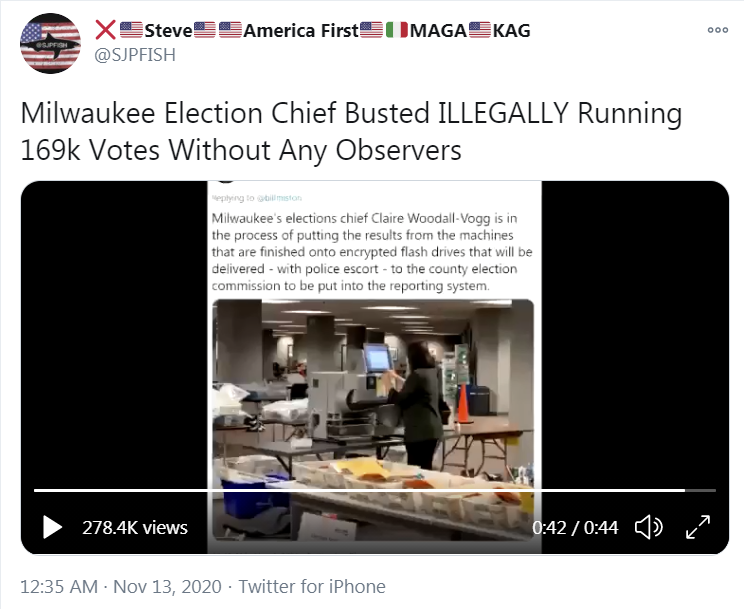Click the Italian flag emoji before MAGA

[x=397, y=30]
